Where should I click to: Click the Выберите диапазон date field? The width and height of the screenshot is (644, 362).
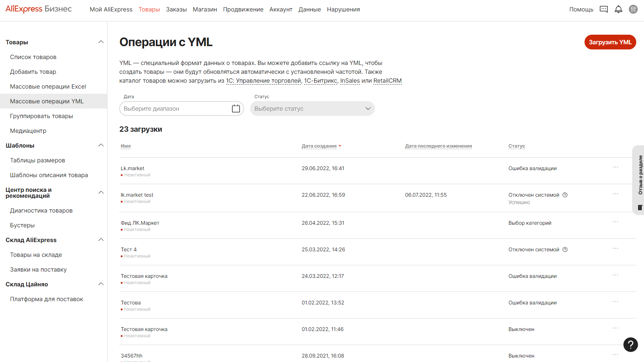(x=182, y=108)
